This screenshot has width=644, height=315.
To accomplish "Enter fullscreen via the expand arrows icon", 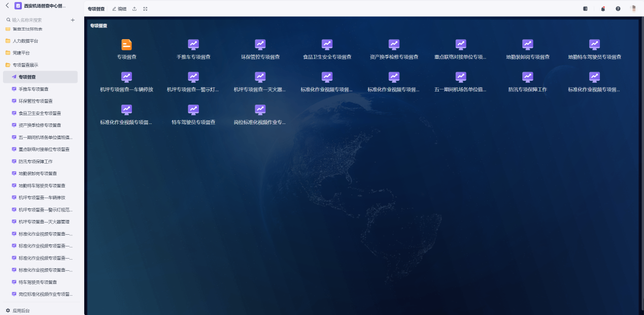I will point(146,9).
